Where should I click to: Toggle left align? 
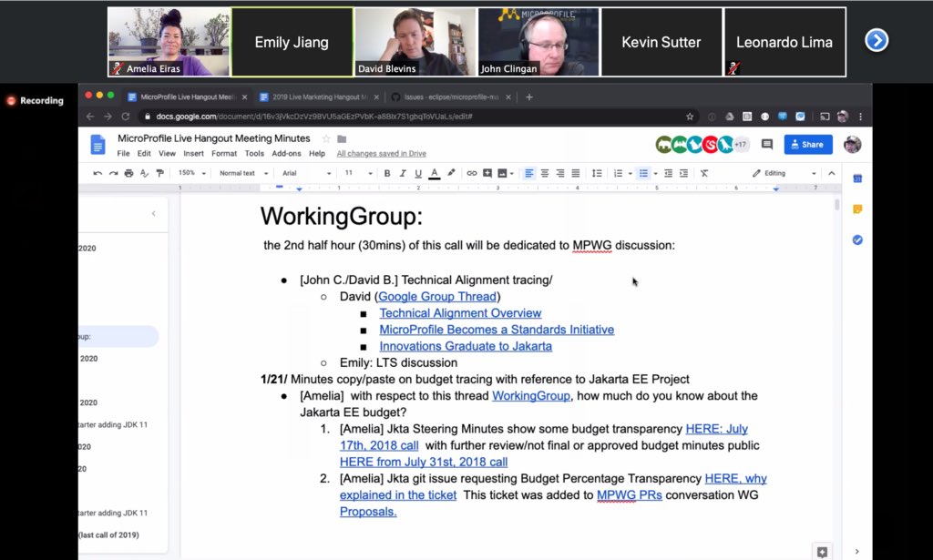point(528,173)
